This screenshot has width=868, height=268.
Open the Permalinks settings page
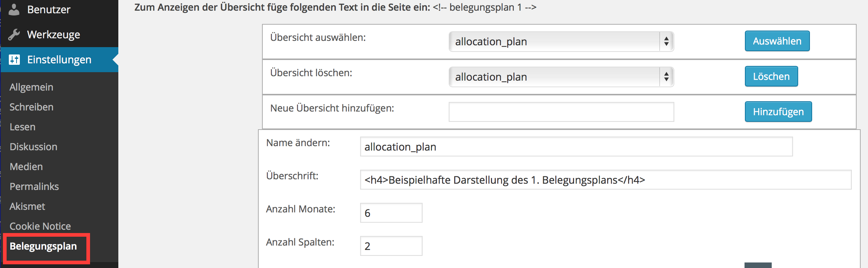(x=34, y=187)
